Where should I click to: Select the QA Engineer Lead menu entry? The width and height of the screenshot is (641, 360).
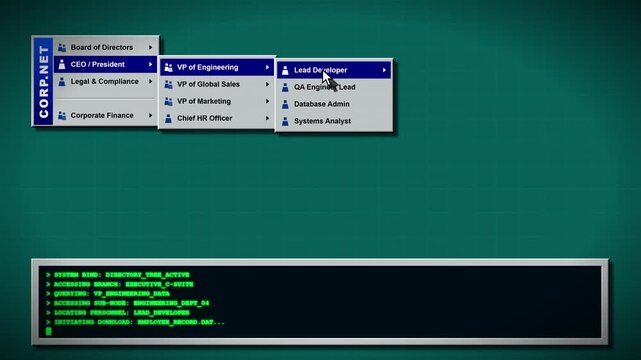coord(334,87)
